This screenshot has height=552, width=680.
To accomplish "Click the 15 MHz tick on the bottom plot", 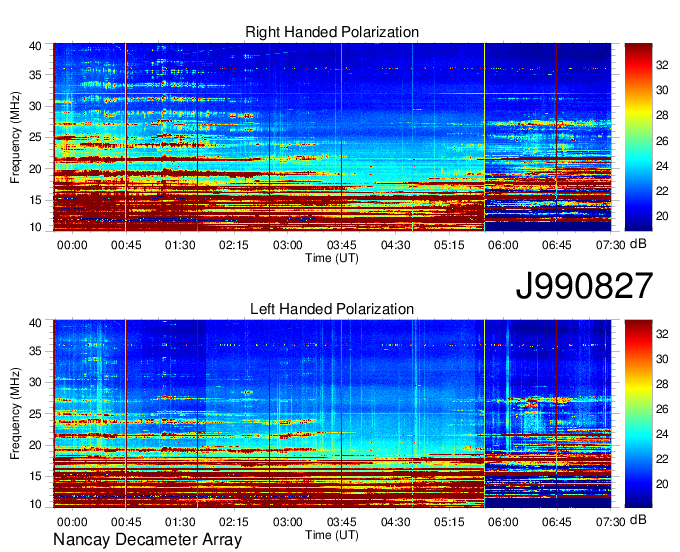I will [36, 477].
